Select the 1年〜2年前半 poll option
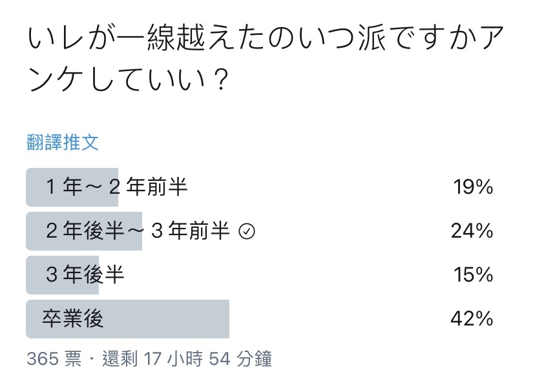This screenshot has width=535, height=392. pyautogui.click(x=260, y=187)
